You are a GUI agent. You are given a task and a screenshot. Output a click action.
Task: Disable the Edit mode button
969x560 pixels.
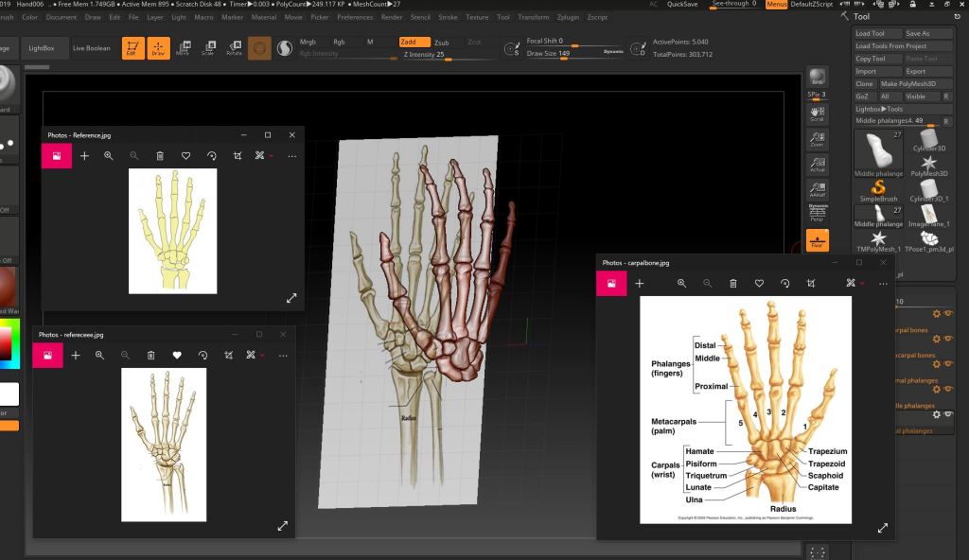pos(133,48)
